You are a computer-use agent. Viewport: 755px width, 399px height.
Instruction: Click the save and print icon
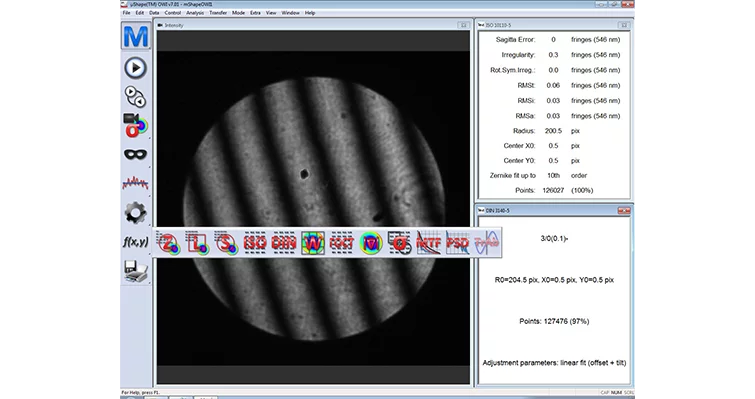tap(135, 271)
